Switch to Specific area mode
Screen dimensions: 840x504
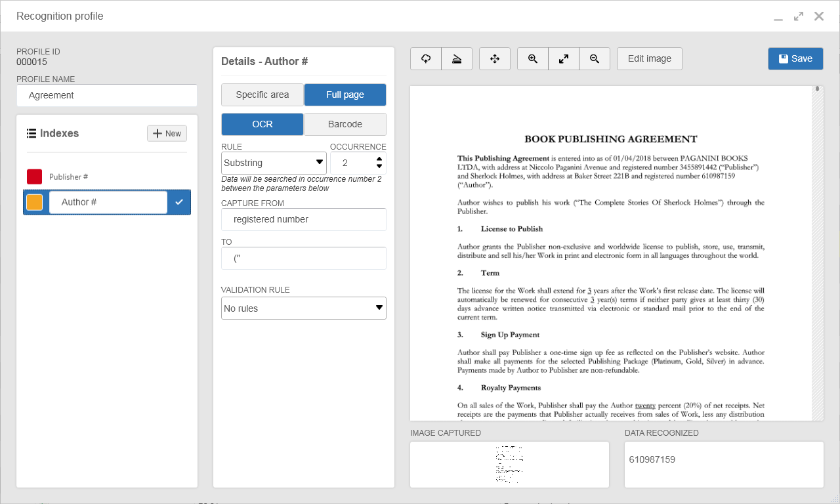point(262,94)
